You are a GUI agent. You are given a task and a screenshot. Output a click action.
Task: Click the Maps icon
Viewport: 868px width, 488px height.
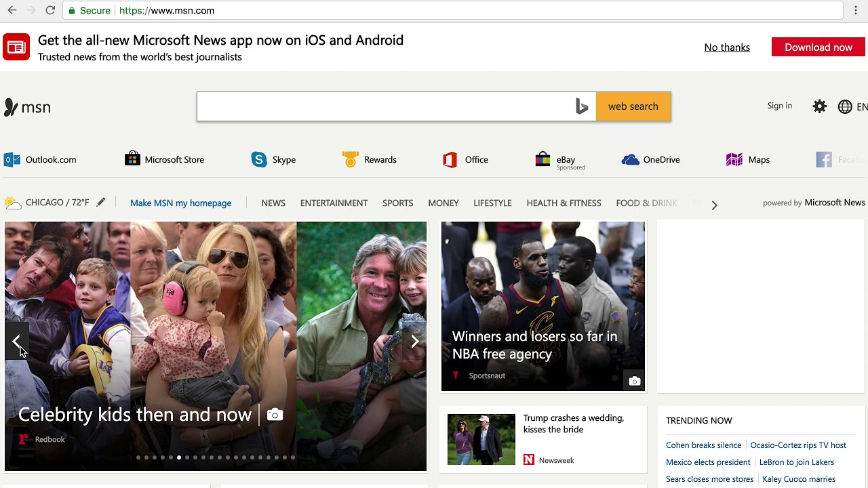[734, 159]
